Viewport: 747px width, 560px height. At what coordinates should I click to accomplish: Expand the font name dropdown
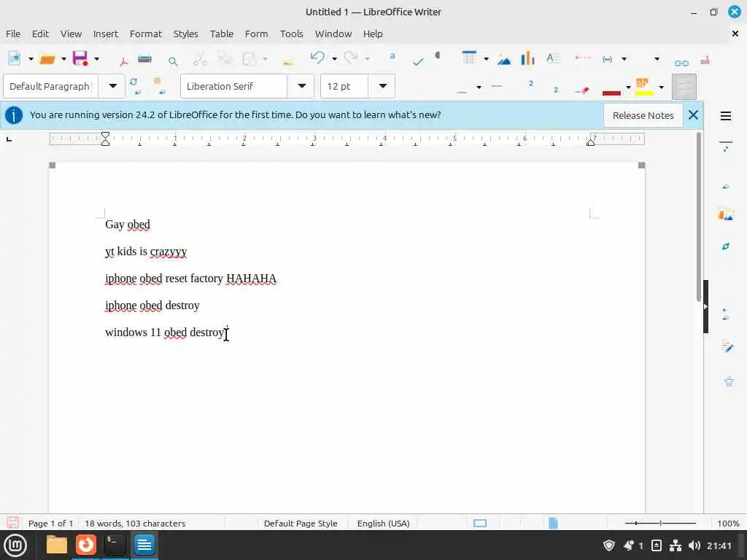coord(301,86)
